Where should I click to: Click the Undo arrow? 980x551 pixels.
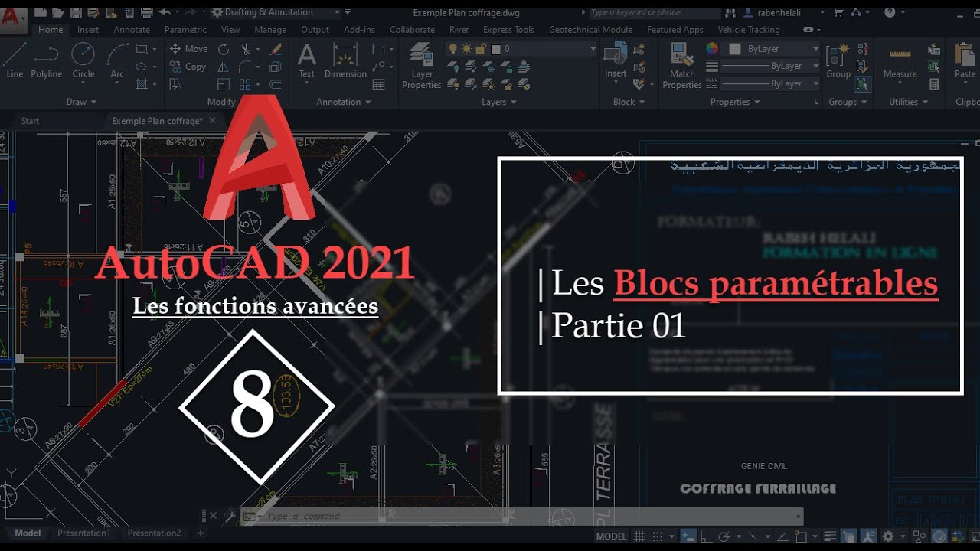(x=165, y=12)
